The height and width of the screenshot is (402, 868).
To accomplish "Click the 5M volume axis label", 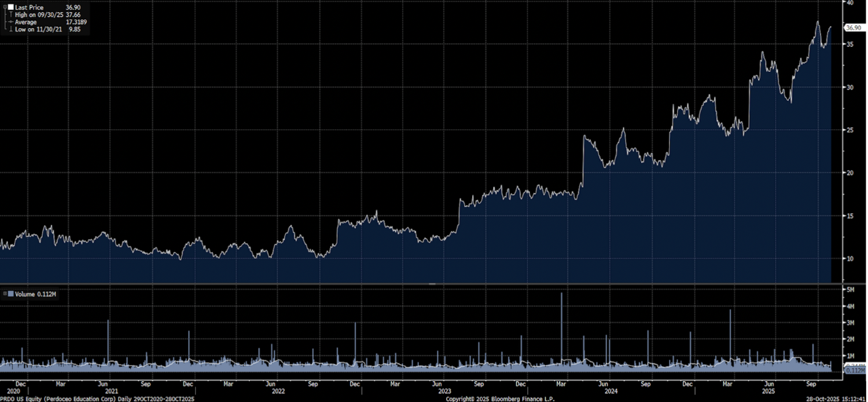I will click(x=851, y=289).
